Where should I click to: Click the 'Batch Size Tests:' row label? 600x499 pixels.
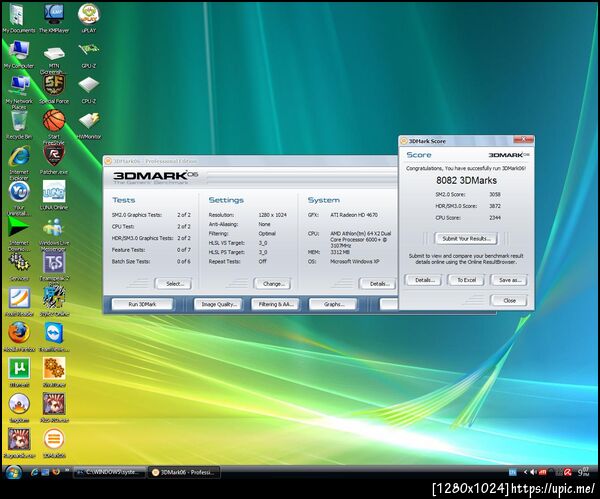(131, 261)
